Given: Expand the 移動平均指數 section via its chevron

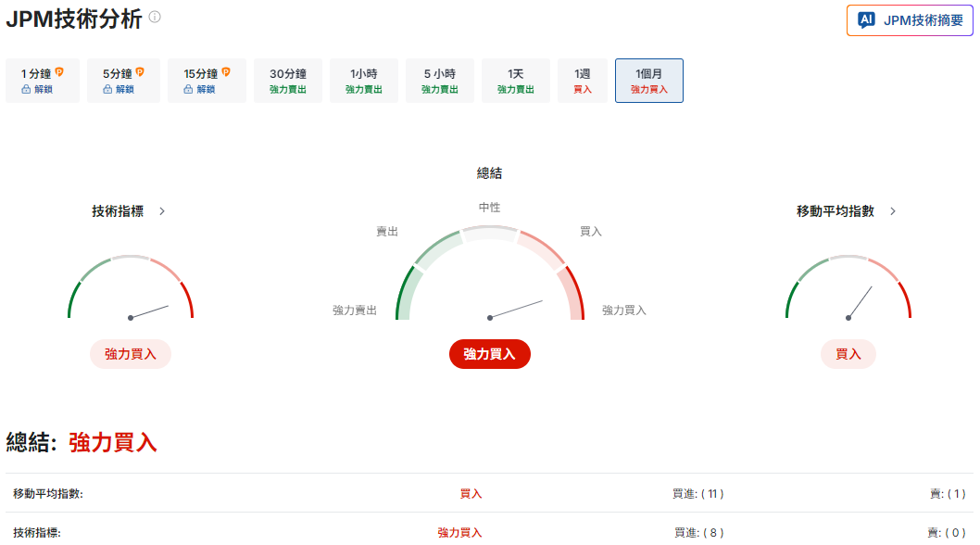Looking at the screenshot, I should point(892,210).
